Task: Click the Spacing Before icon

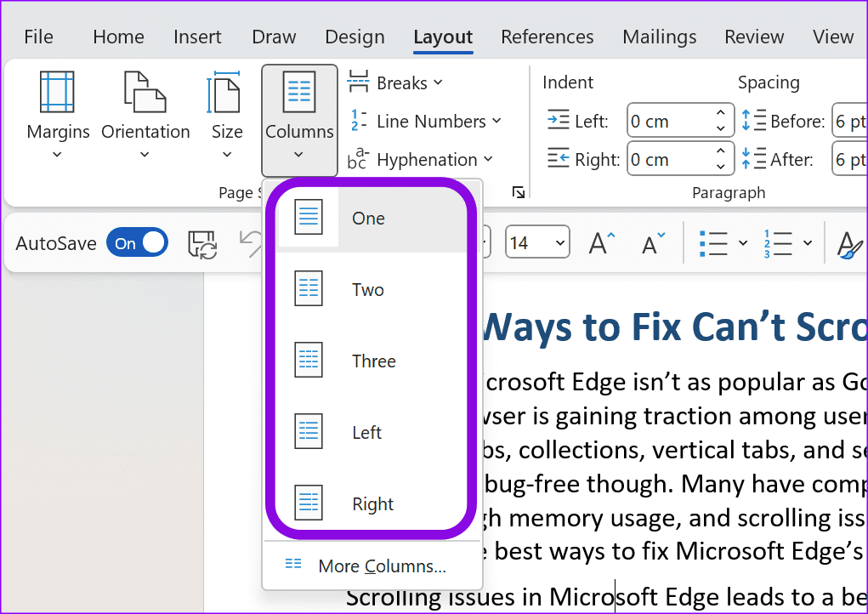Action: tap(754, 120)
